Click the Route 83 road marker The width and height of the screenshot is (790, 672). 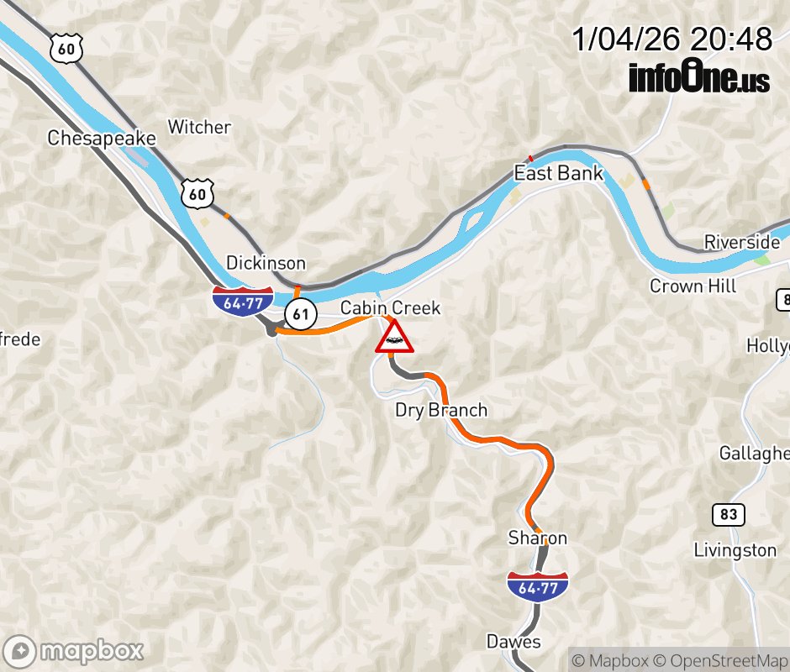coord(729,514)
